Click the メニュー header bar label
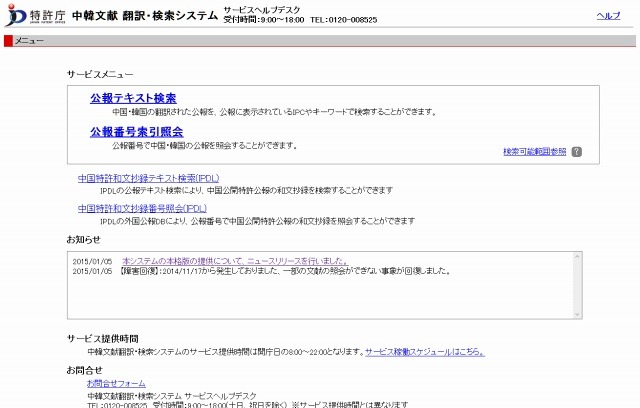The image size is (640, 408). click(x=29, y=41)
